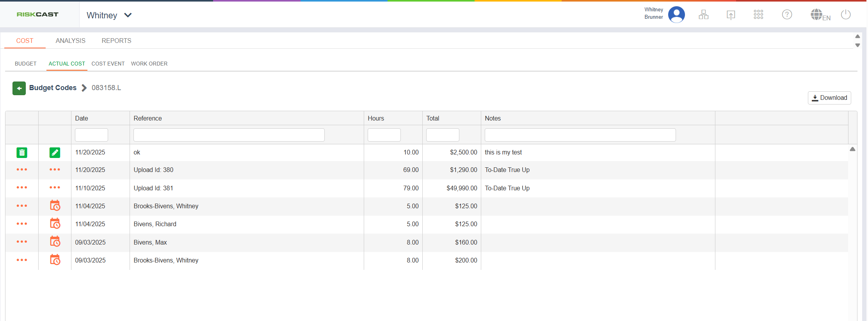Click the green pencil edit icon
The height and width of the screenshot is (321, 868).
click(55, 153)
